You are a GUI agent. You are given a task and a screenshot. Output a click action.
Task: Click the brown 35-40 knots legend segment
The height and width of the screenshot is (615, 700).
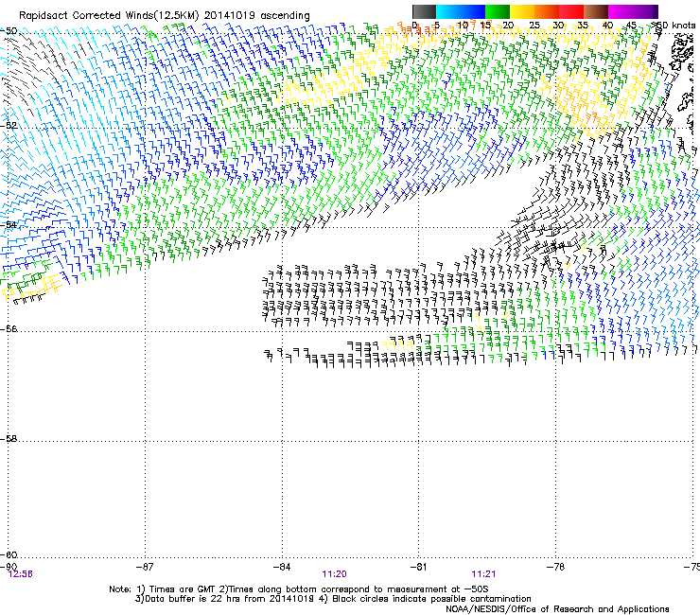596,11
